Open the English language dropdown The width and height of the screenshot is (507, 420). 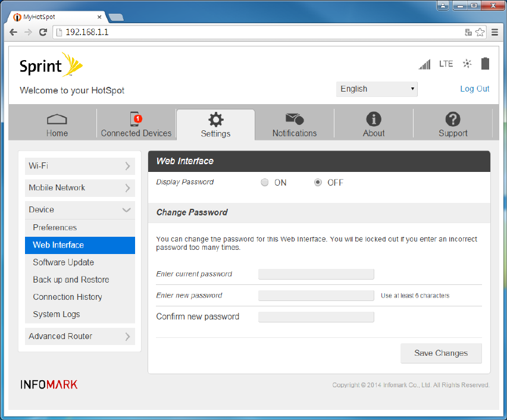377,89
